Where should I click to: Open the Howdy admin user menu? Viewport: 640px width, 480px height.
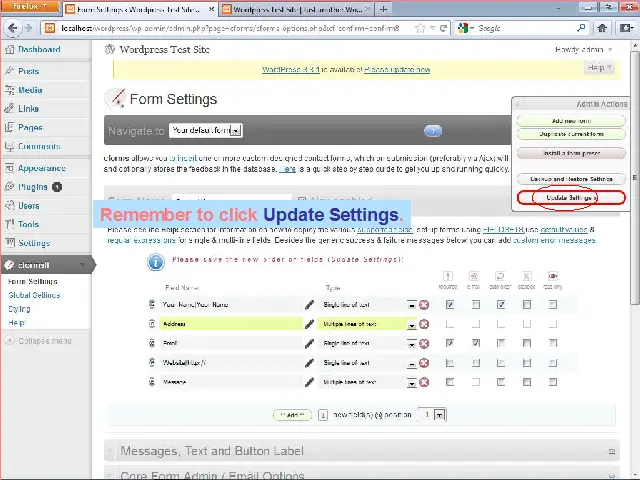click(583, 50)
